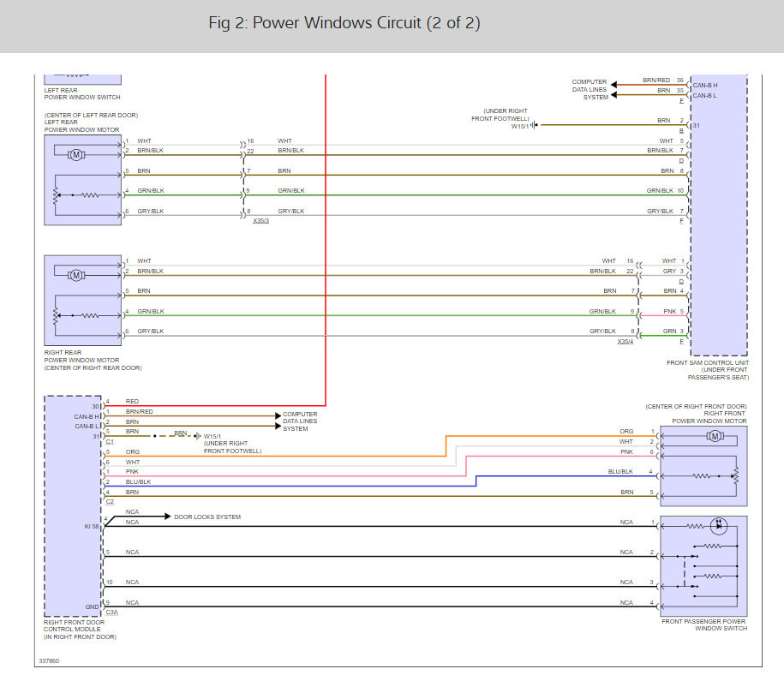Click the right front motor's position sensor resistor symbol
Screen dimensions: 784x675
click(x=703, y=475)
